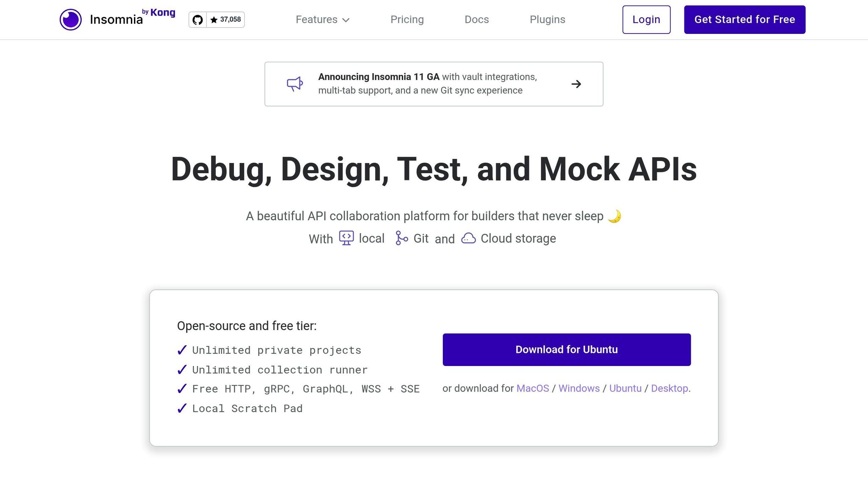
Task: Click the chevron next to Features
Action: 346,20
